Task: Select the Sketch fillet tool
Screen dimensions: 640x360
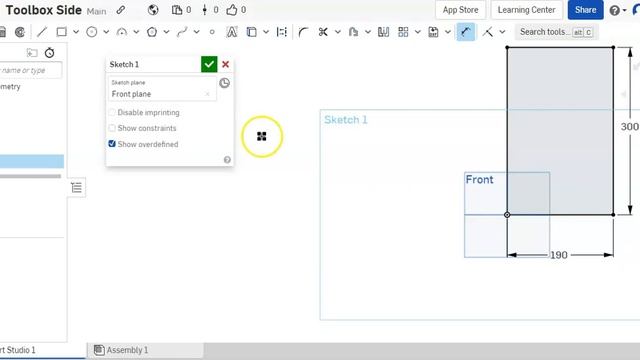Action: coord(303,32)
